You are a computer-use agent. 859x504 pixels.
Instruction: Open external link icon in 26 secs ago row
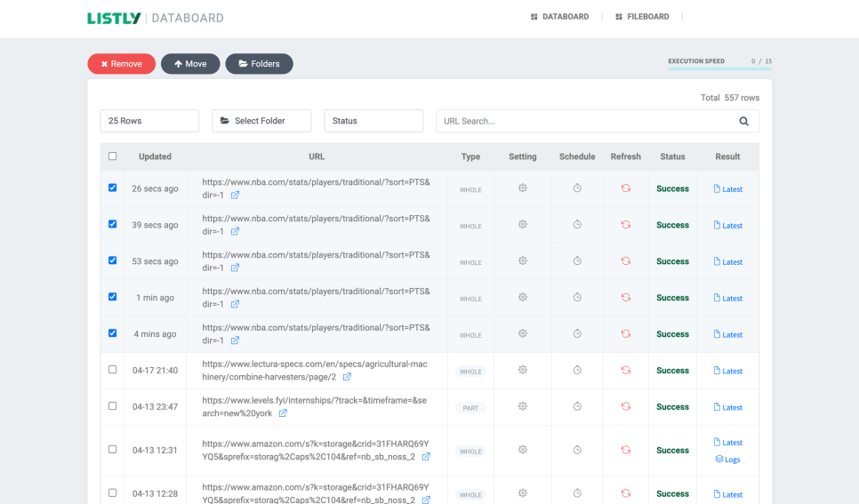[235, 195]
